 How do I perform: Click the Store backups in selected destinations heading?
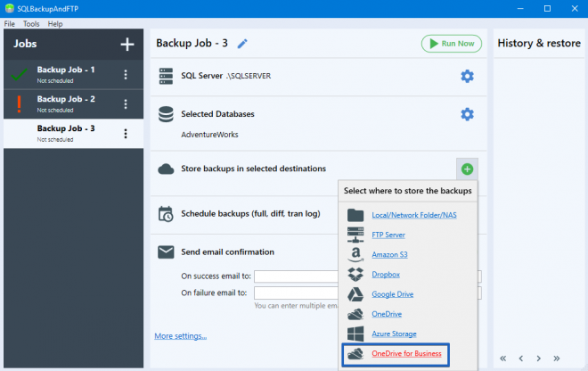(x=253, y=169)
